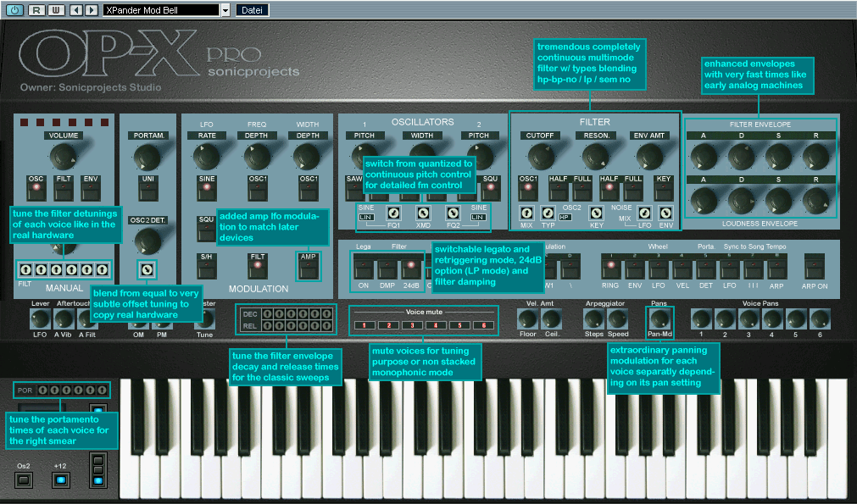Click the Loudness Envelope R knob
857x504 pixels.
(815, 201)
